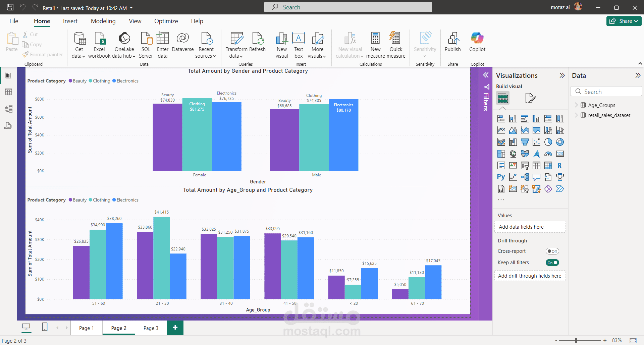Switch to Table view in left sidebar
Viewport: 644px width, 345px height.
coord(9,92)
